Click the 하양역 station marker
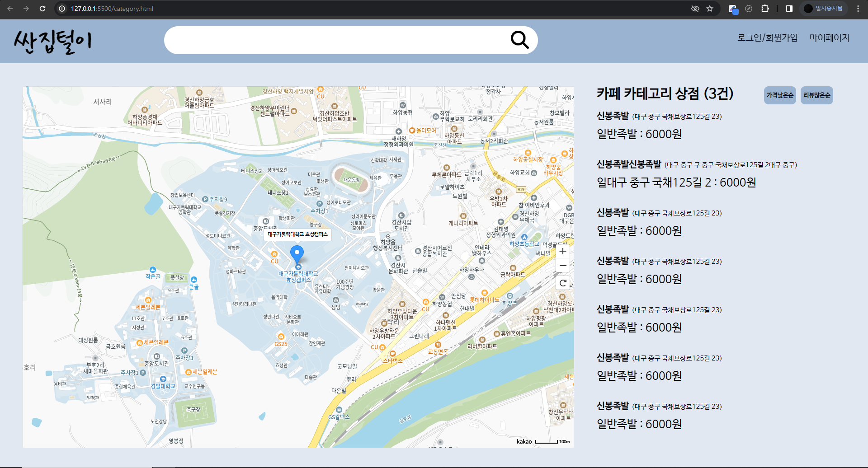The width and height of the screenshot is (868, 468). [509, 296]
